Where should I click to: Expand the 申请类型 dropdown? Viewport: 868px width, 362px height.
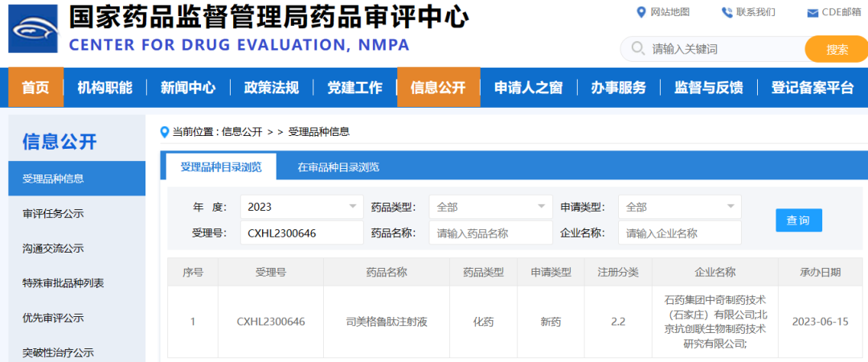(x=680, y=208)
